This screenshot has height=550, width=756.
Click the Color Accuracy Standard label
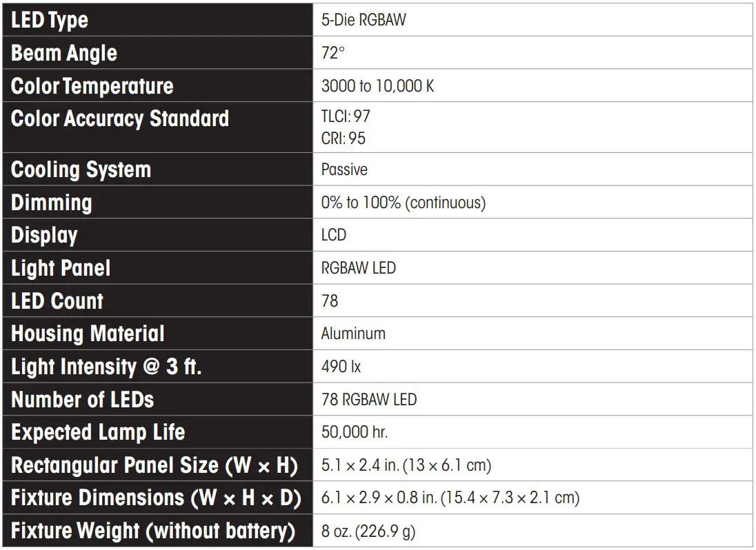[x=120, y=119]
